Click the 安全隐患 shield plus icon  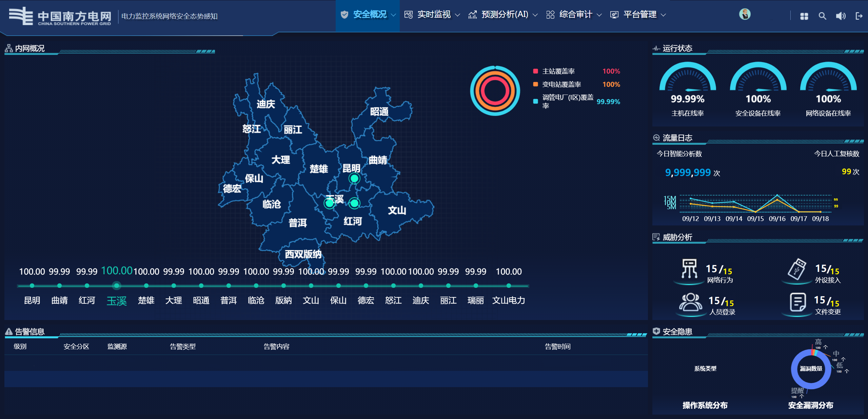click(x=656, y=331)
